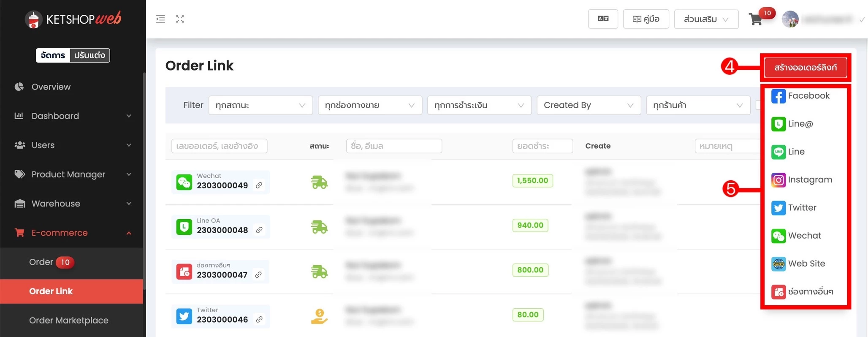Open the language translate button
Viewport: 868px width, 337px height.
(603, 19)
